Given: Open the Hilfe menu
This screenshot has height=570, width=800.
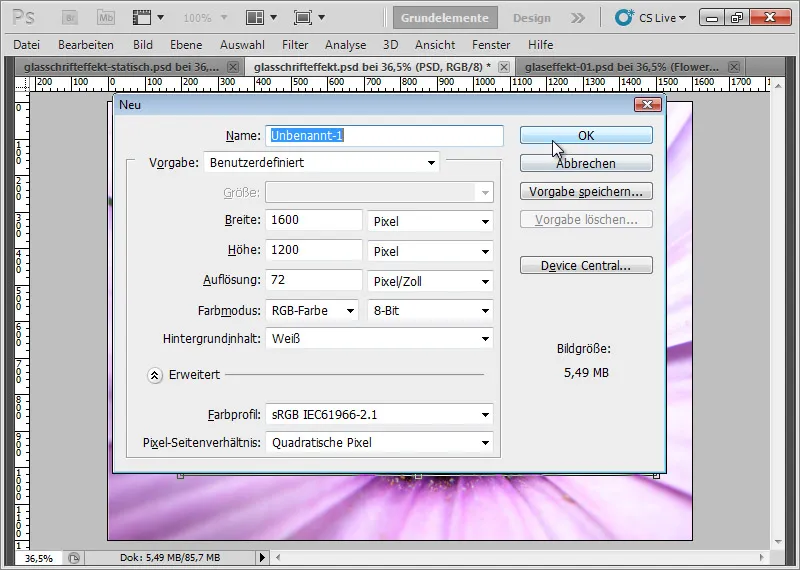Looking at the screenshot, I should coord(540,45).
